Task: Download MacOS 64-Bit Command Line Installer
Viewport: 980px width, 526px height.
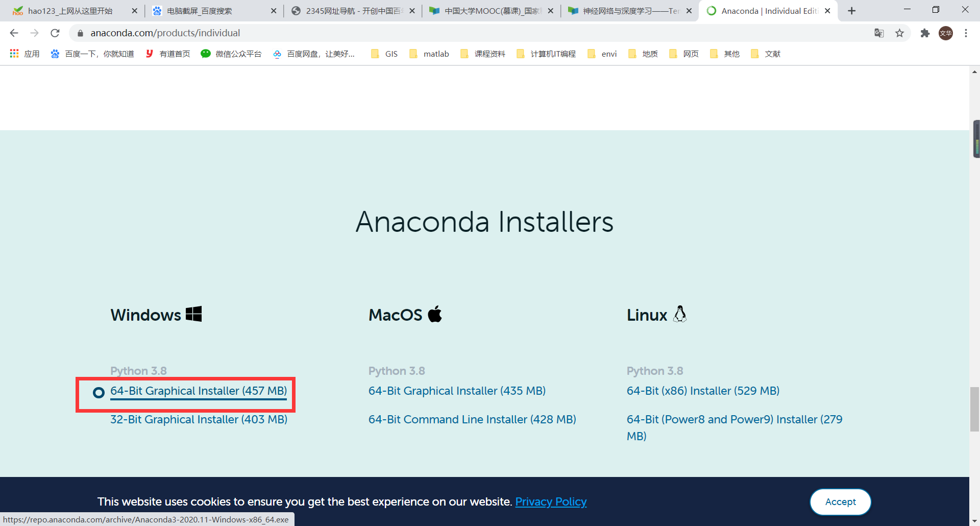Action: click(472, 420)
